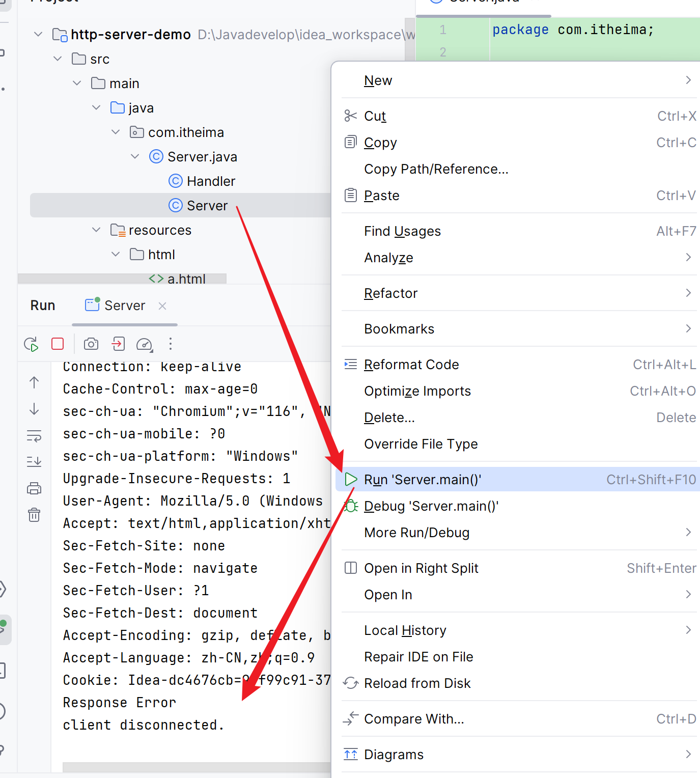The height and width of the screenshot is (778, 700).
Task: Click the profiler gauge icon in Run toolbar
Action: (x=145, y=345)
